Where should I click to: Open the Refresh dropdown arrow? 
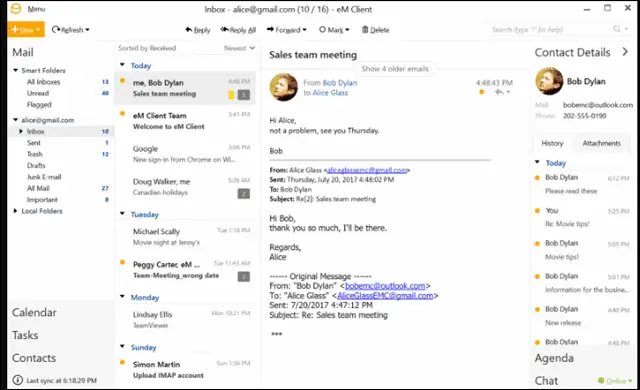pyautogui.click(x=87, y=30)
